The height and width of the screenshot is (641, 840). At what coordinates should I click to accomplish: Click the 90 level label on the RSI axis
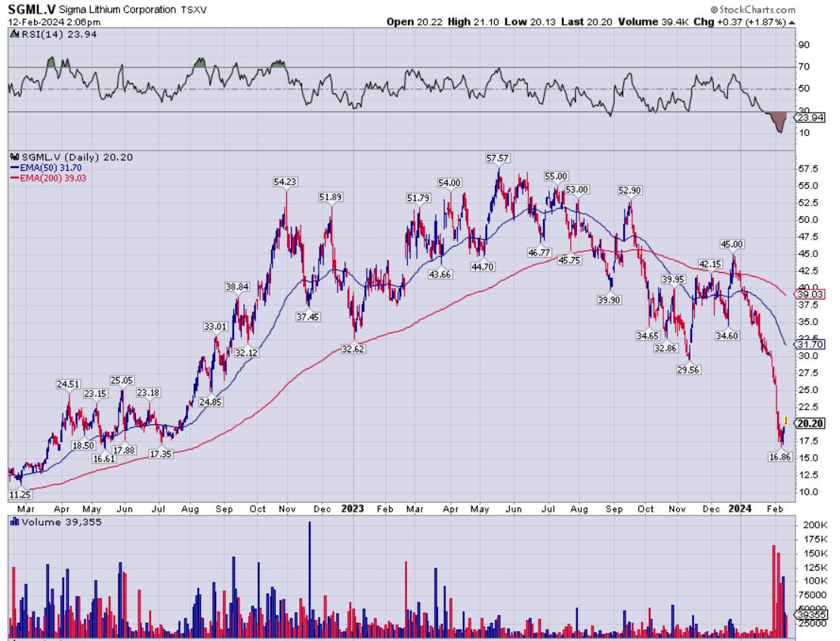point(804,45)
